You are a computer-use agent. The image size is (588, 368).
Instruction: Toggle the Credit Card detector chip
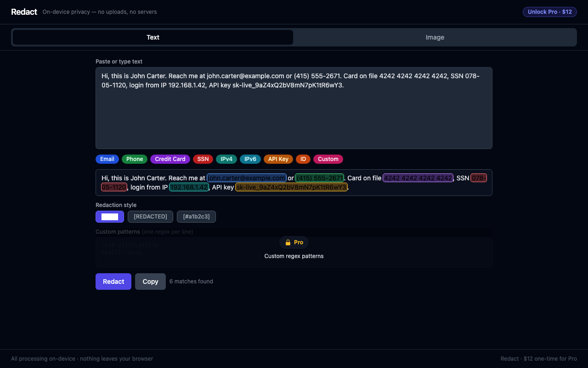pos(170,159)
